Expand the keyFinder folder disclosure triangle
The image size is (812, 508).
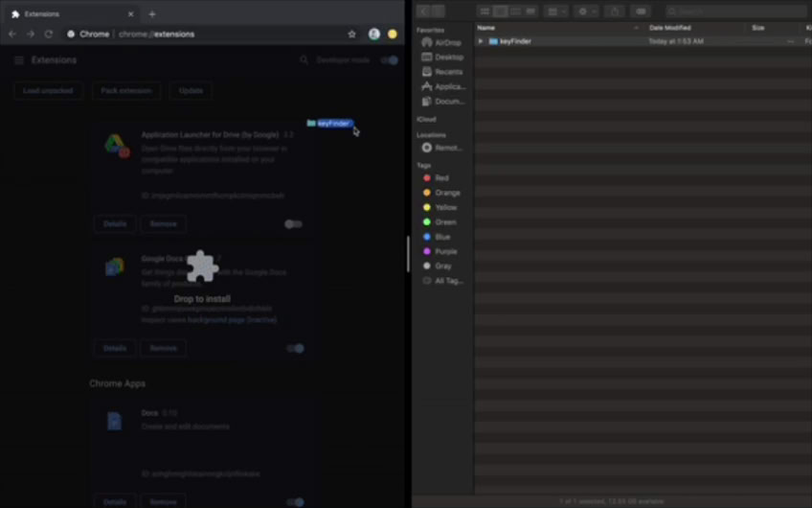point(481,41)
